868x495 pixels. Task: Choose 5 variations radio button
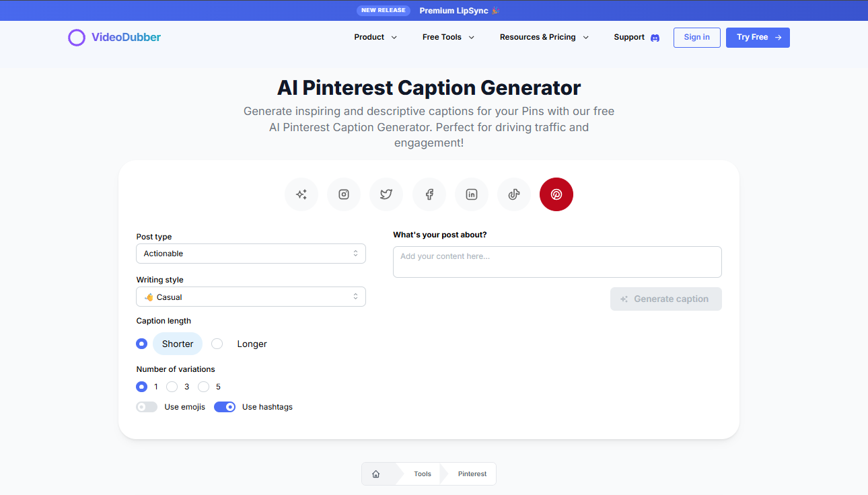pos(203,387)
